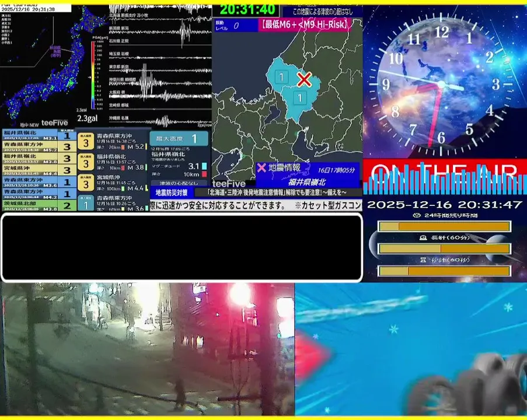Viewport: 527px width, 420px height.
Task: Select the 宮城県沖 M4.4 row in left list
Action: point(39,170)
